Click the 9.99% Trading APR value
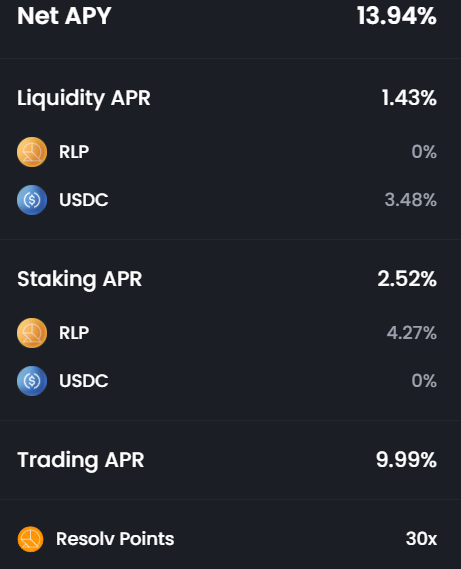This screenshot has height=569, width=461. tap(406, 460)
